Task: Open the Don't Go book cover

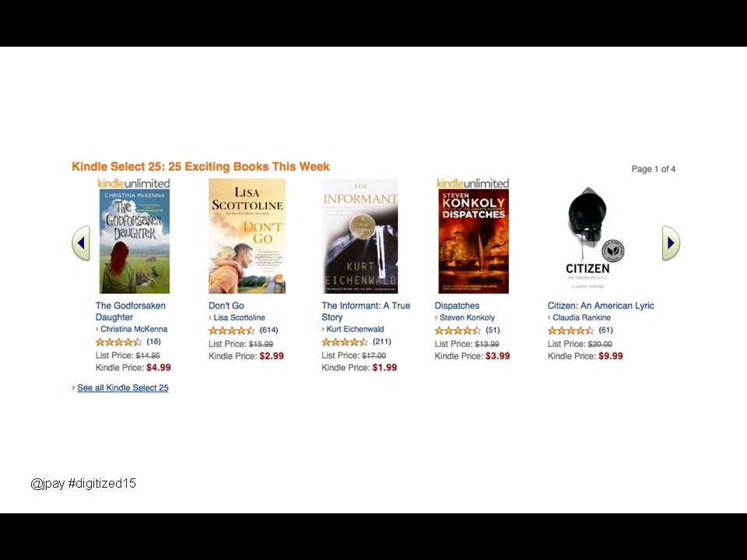Action: click(247, 236)
